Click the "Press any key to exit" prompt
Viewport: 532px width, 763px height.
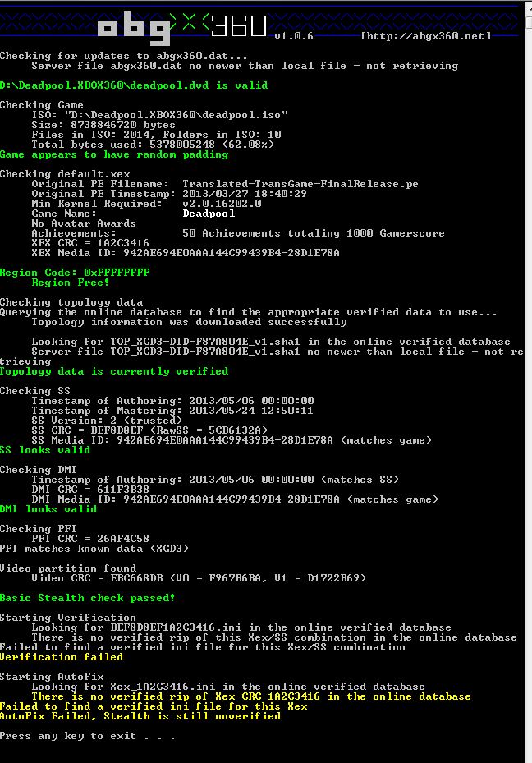tap(88, 736)
